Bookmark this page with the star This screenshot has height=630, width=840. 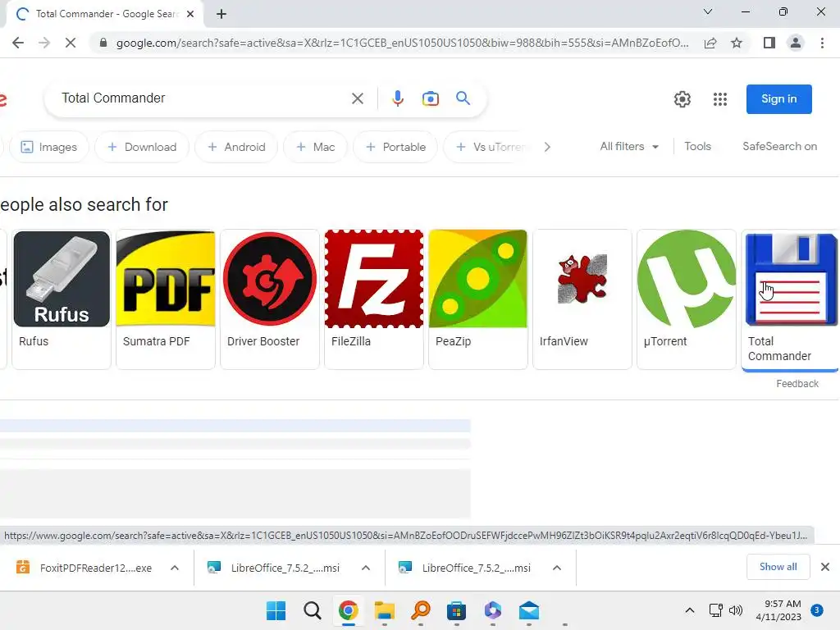pos(737,43)
